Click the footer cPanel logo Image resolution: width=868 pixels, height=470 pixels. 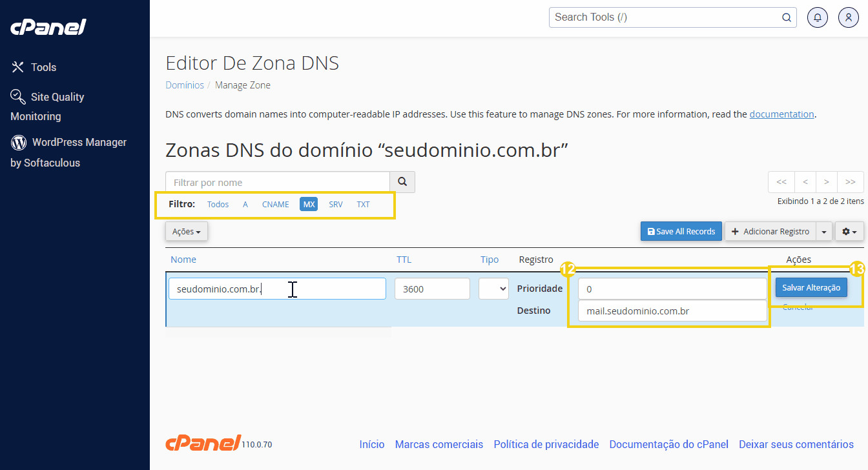tap(203, 443)
